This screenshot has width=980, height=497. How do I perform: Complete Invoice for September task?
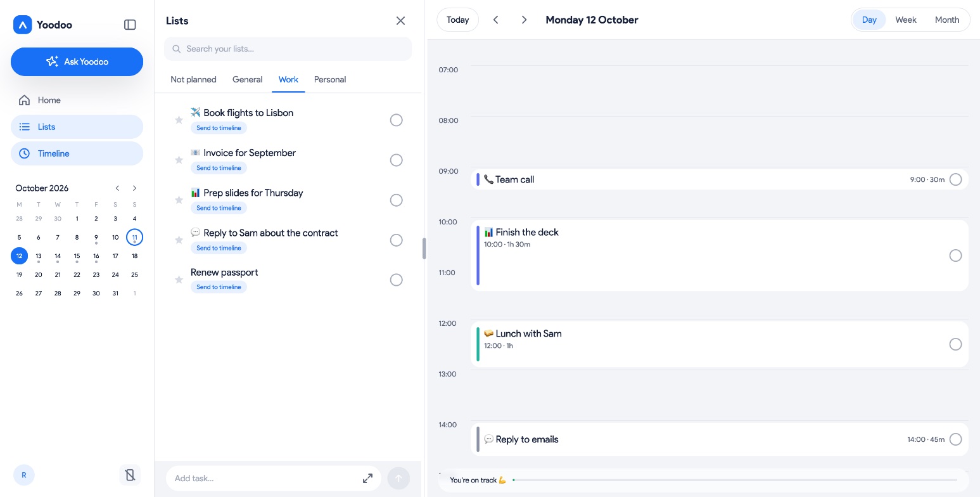coord(396,160)
